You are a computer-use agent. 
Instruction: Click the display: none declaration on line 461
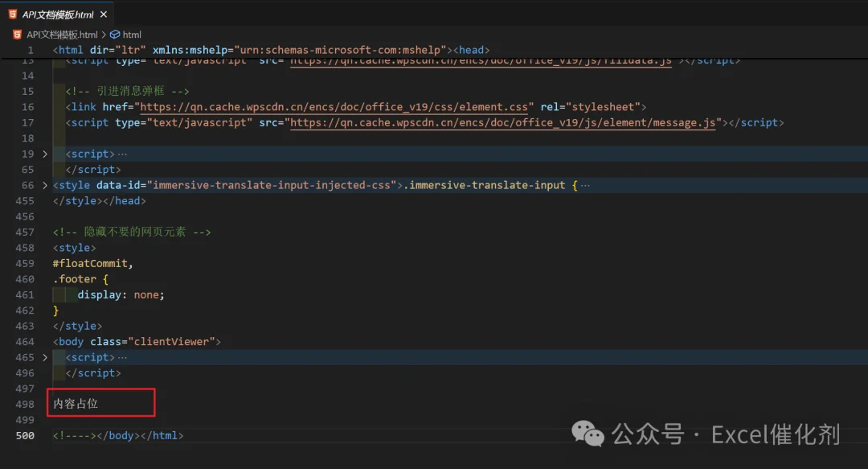tap(121, 295)
